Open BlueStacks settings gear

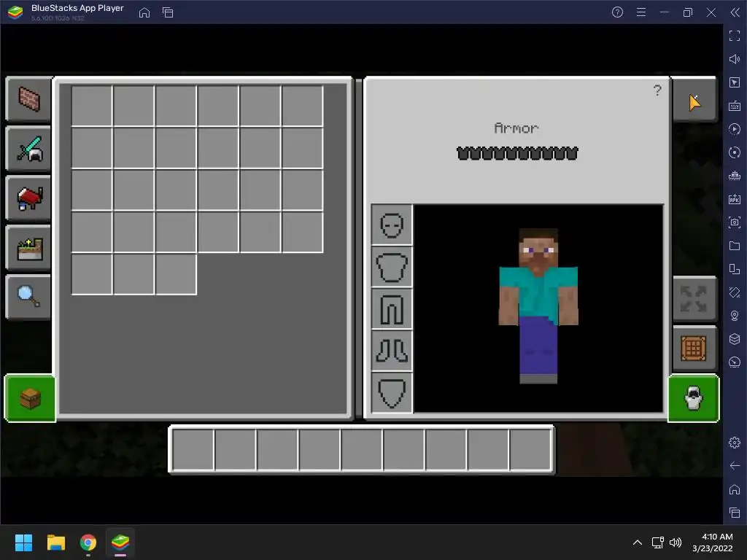click(x=735, y=443)
